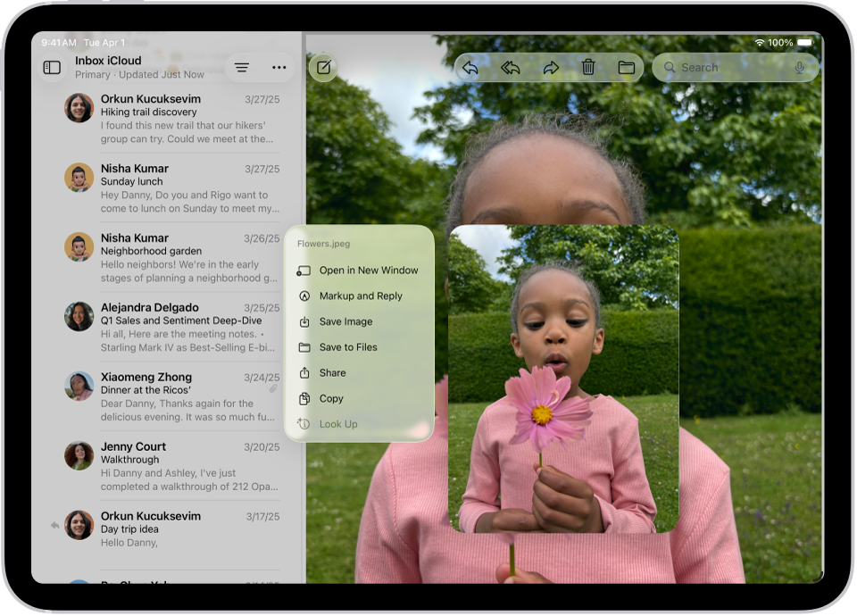This screenshot has width=857, height=616.
Task: Reply to the current email
Action: click(470, 68)
